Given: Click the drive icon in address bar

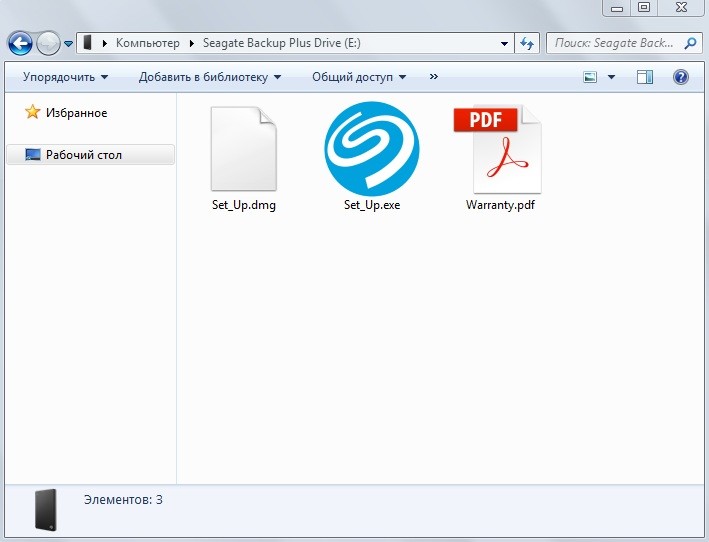Looking at the screenshot, I should pos(88,43).
